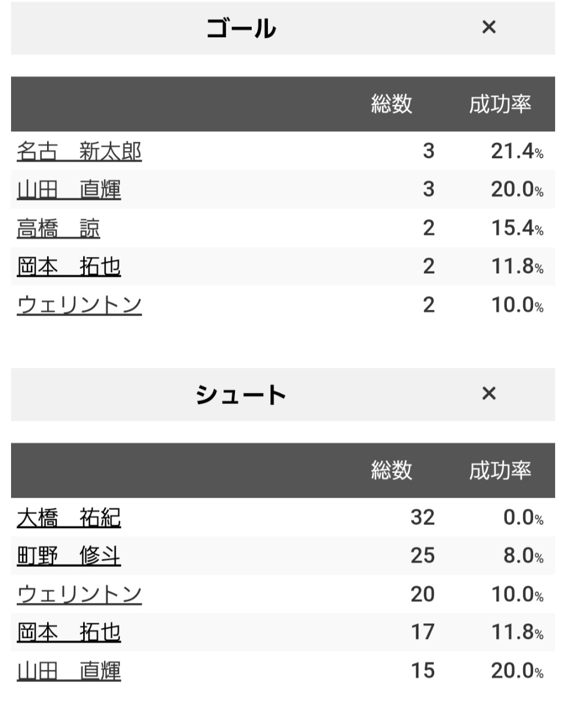Viewport: 565px width, 728px height.
Task: Click the シュート section title
Action: 241,395
